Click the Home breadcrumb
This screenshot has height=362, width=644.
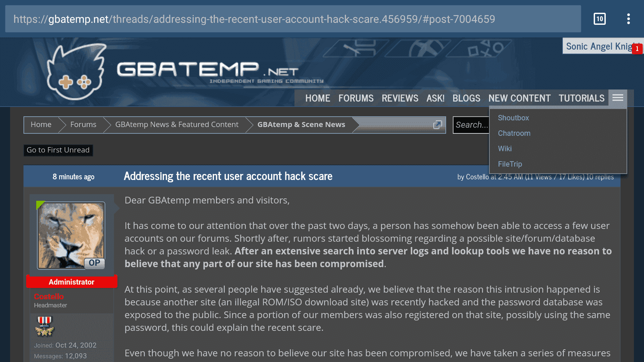point(41,125)
